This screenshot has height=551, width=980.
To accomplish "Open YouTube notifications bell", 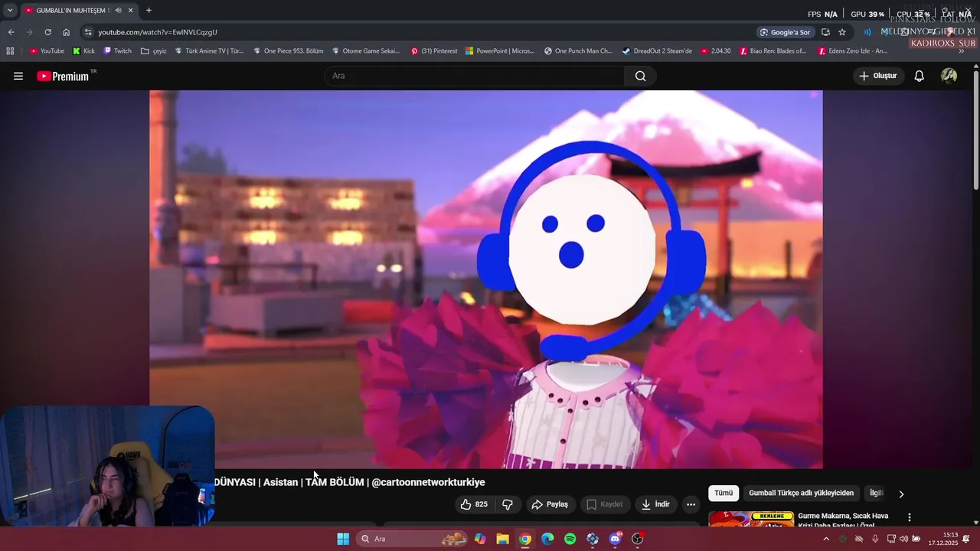I will [919, 76].
